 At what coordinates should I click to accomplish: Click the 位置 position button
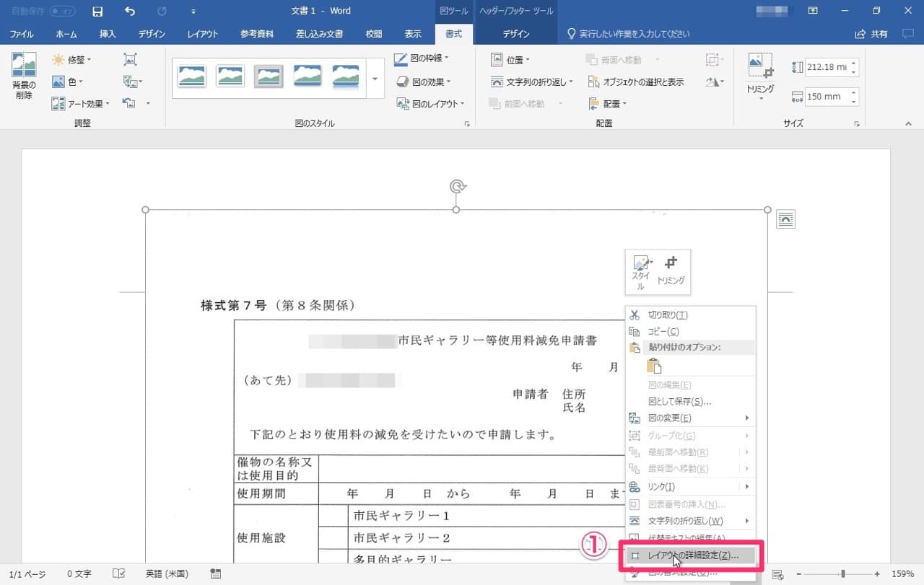point(510,60)
